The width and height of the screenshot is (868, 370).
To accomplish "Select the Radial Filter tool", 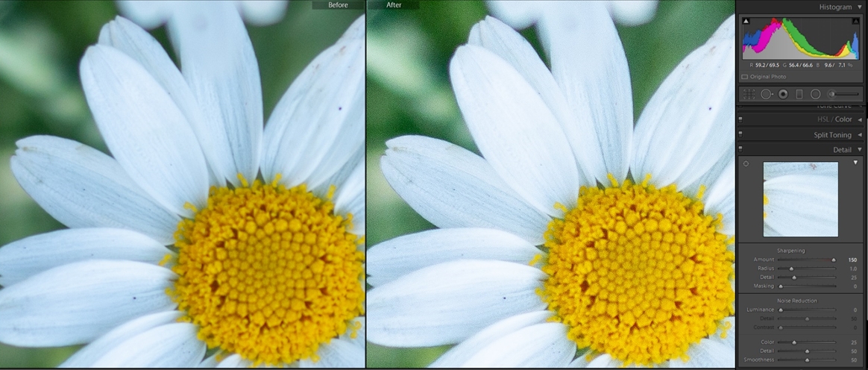I will pos(815,94).
